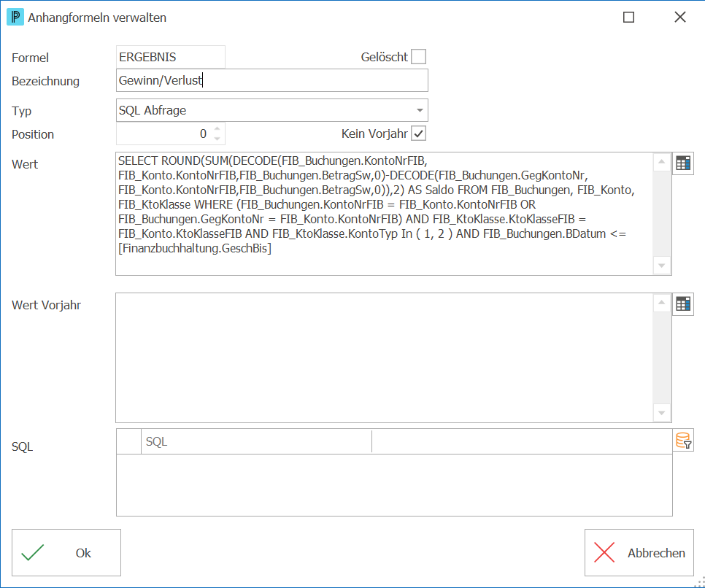Uncheck the Kein Vorjahr checkbox
705x588 pixels.
419,134
